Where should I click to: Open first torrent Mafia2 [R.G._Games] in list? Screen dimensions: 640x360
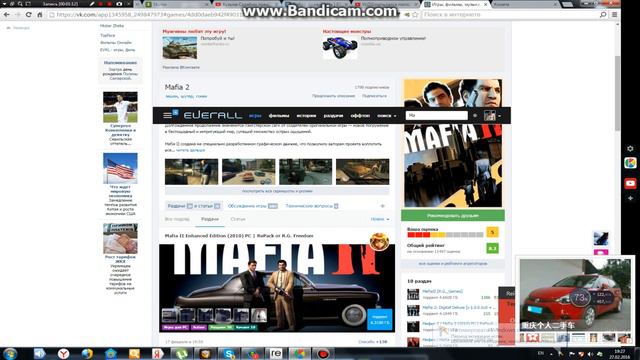coord(442,291)
